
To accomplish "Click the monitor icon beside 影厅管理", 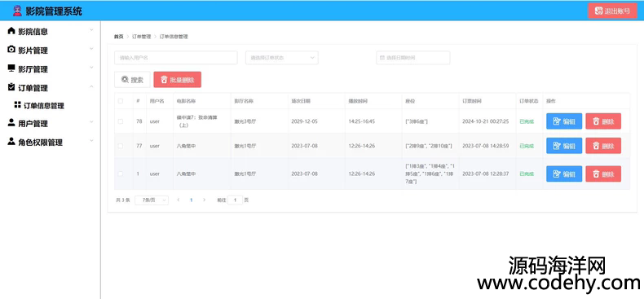I will coord(11,68).
